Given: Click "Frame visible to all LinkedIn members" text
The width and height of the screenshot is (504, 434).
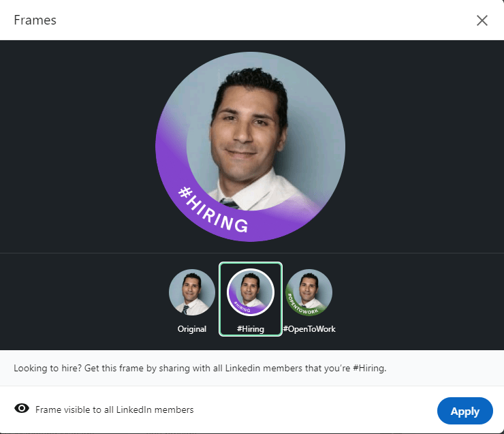Looking at the screenshot, I should 114,409.
